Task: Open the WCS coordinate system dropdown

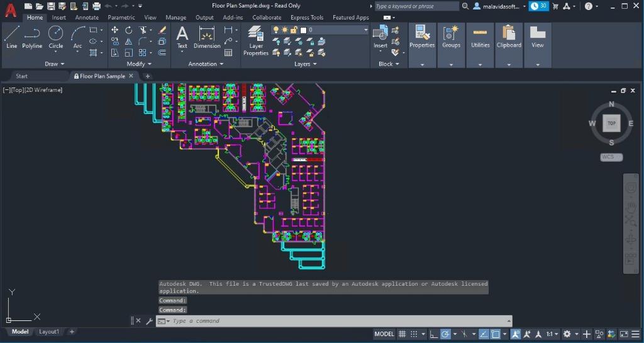Action: click(611, 157)
